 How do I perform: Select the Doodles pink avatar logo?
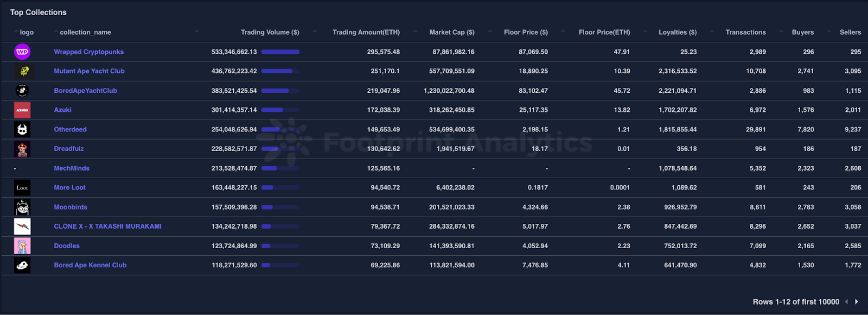pyautogui.click(x=22, y=245)
